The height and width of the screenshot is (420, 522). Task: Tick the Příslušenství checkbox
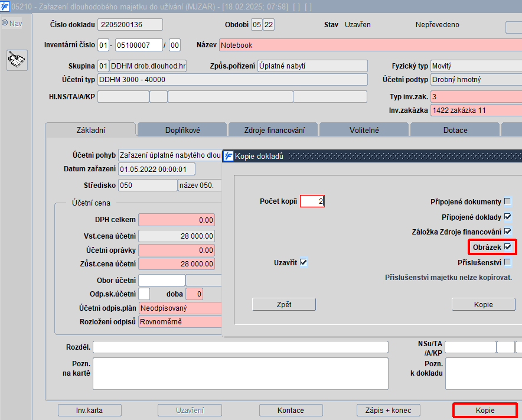[508, 262]
